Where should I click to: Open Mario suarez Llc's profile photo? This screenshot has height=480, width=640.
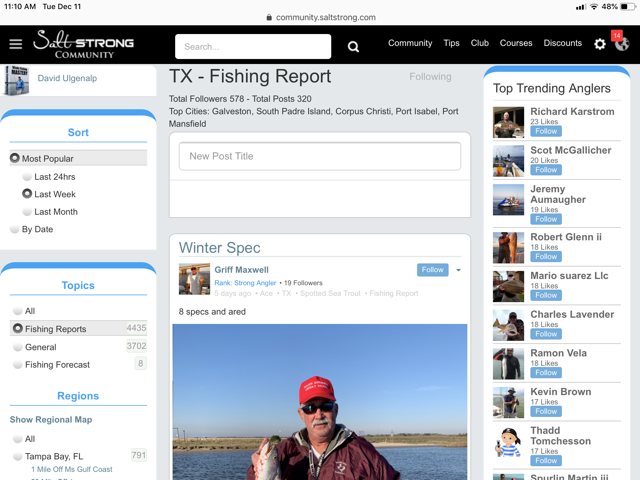coord(508,286)
